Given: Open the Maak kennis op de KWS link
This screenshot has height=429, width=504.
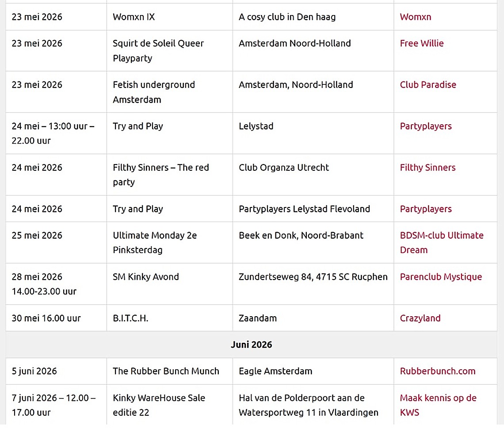Looking at the screenshot, I should coord(438,406).
